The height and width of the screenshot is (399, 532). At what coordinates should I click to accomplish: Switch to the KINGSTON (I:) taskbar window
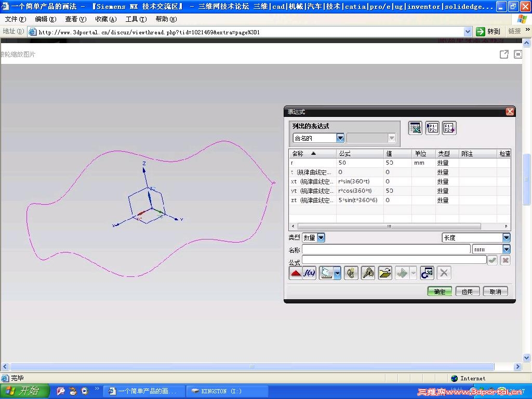[x=227, y=391]
